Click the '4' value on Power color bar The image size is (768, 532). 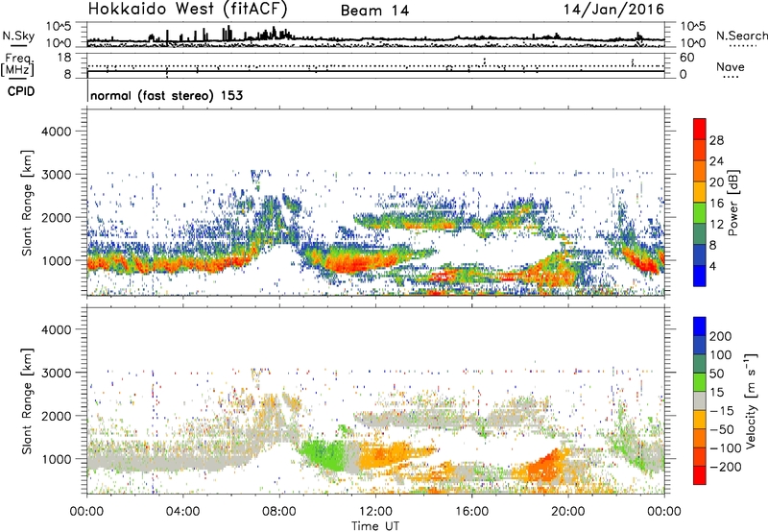712,266
